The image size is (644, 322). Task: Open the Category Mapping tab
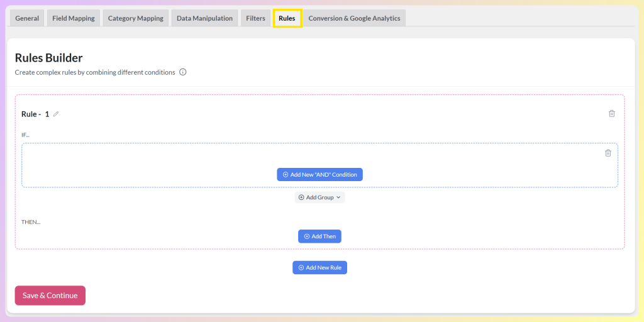click(x=136, y=18)
